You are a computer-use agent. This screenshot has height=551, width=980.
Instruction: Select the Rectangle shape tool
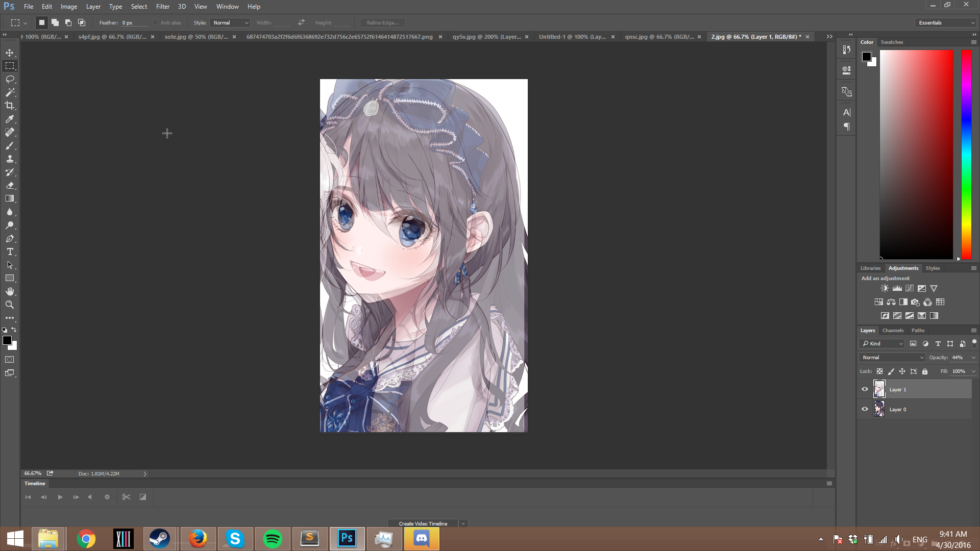point(10,278)
